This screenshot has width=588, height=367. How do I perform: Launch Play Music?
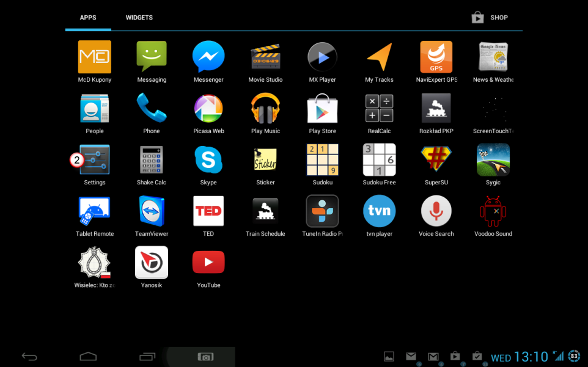[265, 109]
